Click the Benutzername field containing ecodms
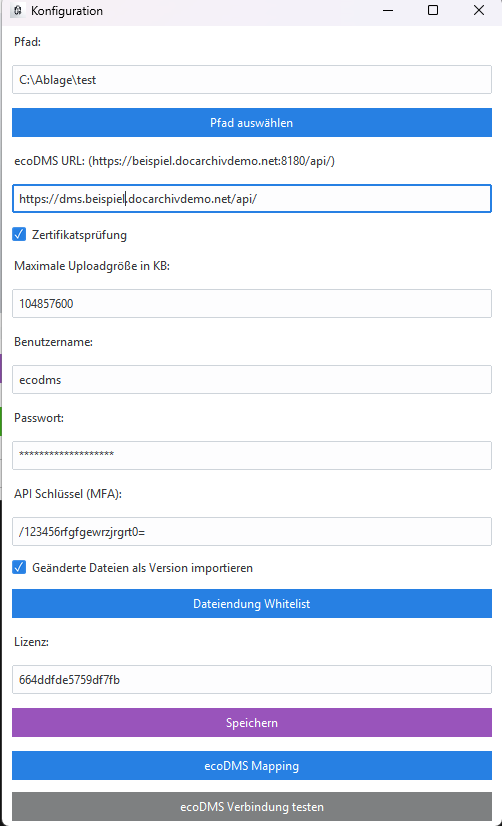Viewport: 502px width, 826px height. (x=252, y=379)
